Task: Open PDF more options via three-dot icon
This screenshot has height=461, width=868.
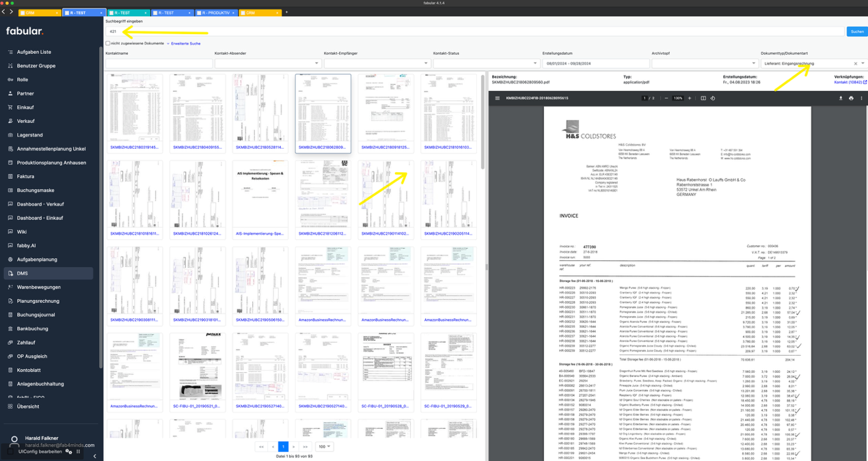Action: (x=860, y=98)
